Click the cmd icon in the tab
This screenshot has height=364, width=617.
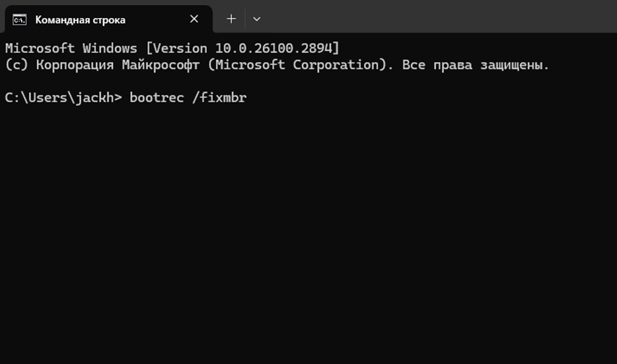coord(19,19)
